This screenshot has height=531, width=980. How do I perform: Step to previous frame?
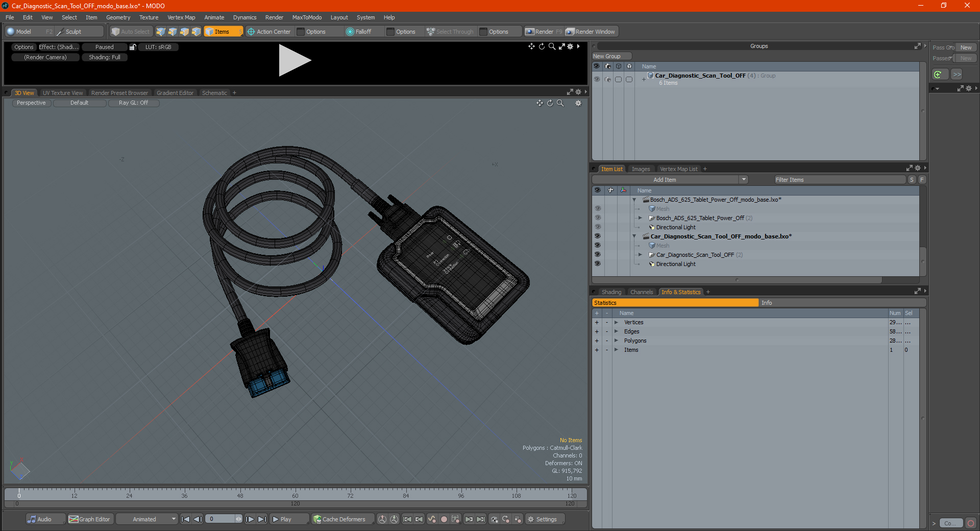198,519
